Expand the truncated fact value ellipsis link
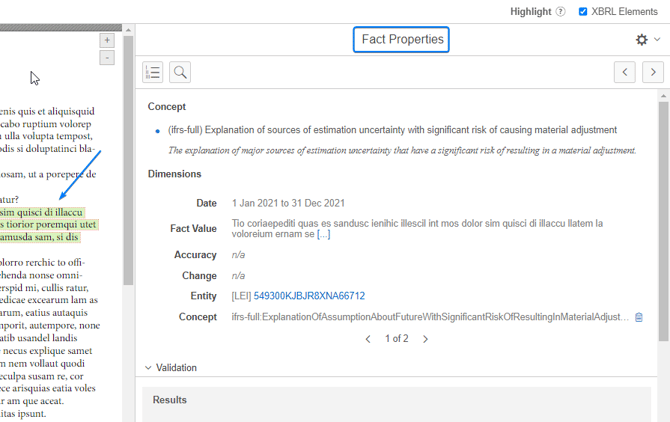Screen dimensions: 670x422 click(323, 235)
